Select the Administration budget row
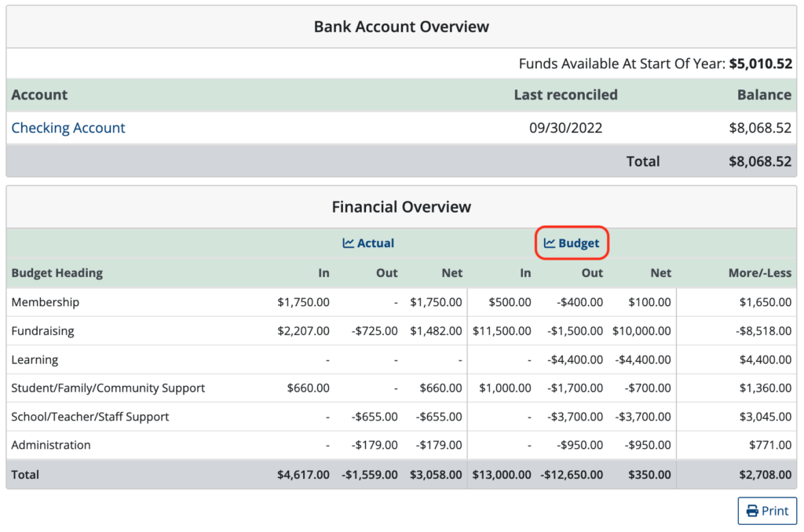This screenshot has height=532, width=804. coord(236,445)
